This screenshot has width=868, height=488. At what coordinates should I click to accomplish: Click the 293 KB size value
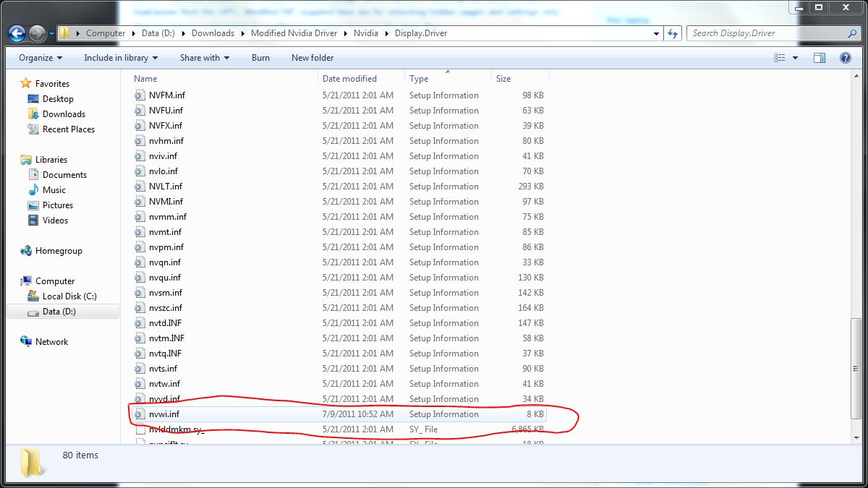(530, 187)
